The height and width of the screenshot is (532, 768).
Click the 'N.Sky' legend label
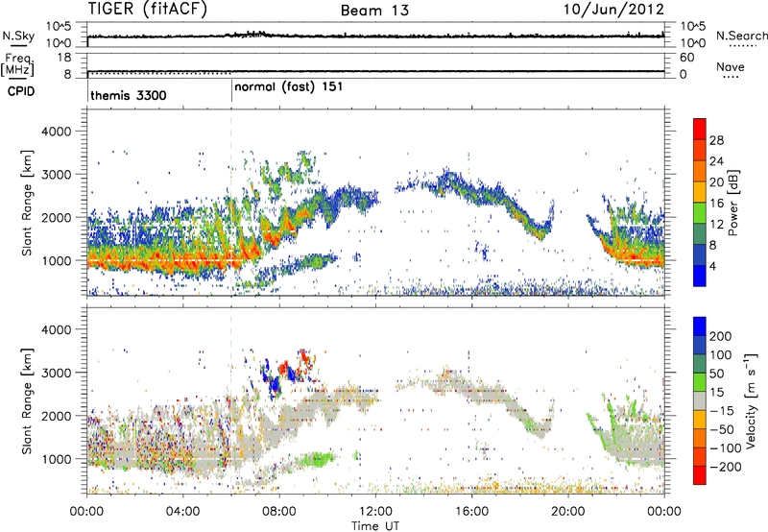click(18, 36)
